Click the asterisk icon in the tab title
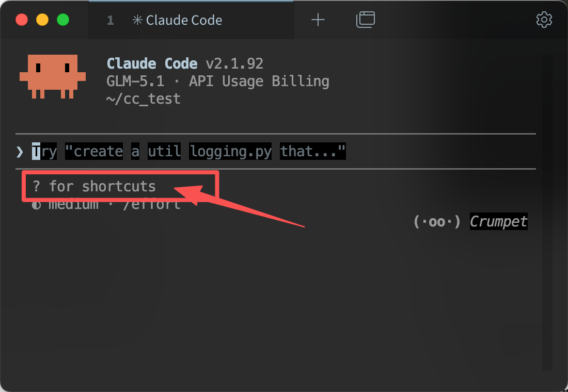 [x=137, y=20]
